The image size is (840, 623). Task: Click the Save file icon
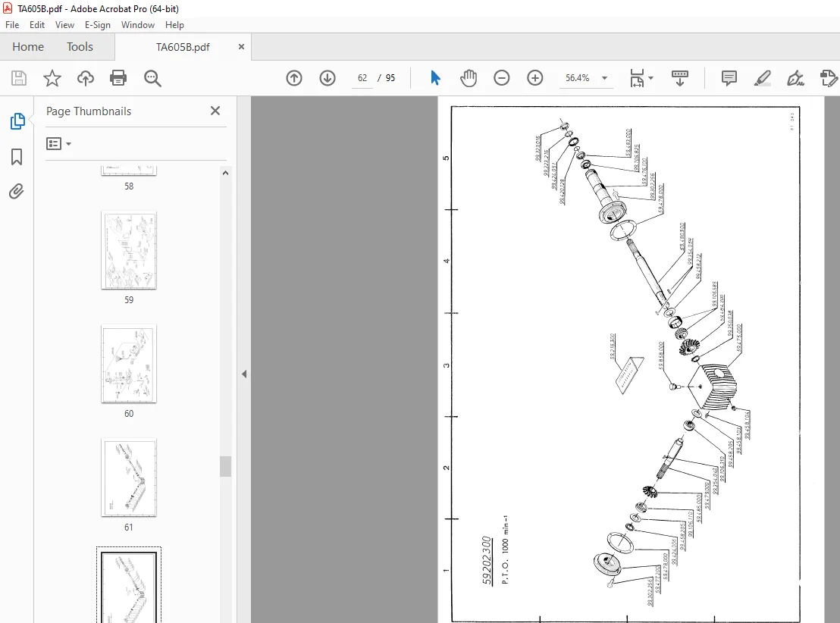point(19,78)
